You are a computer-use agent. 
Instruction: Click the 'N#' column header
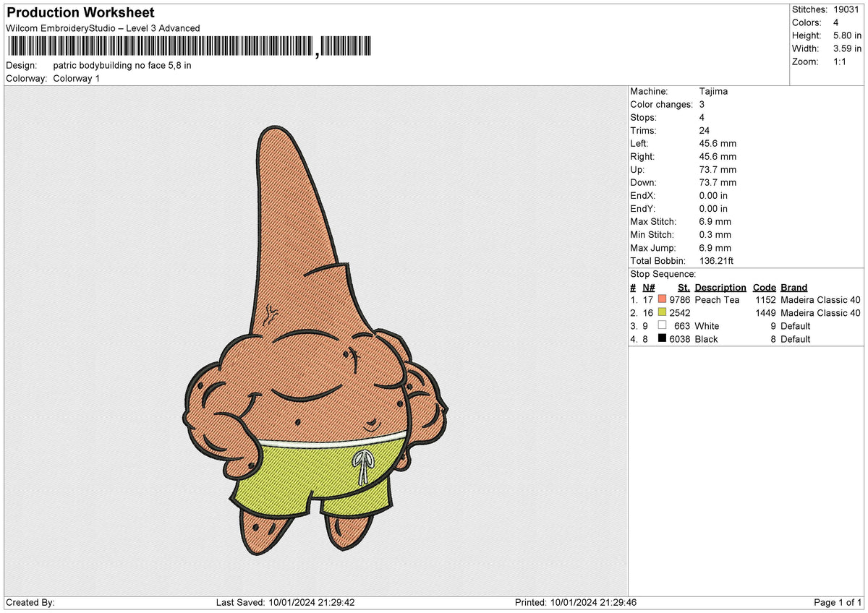point(648,287)
